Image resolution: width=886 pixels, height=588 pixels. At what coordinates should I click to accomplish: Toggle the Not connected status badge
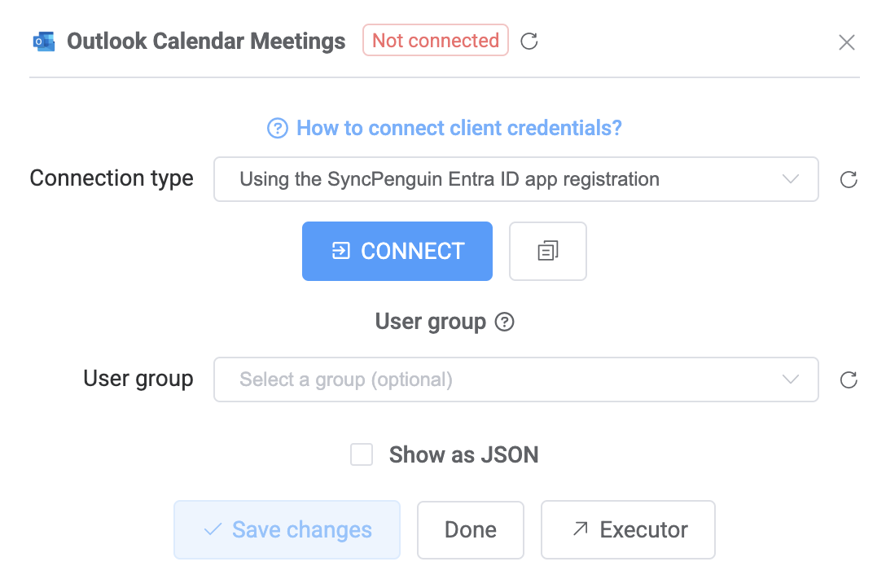(x=435, y=40)
